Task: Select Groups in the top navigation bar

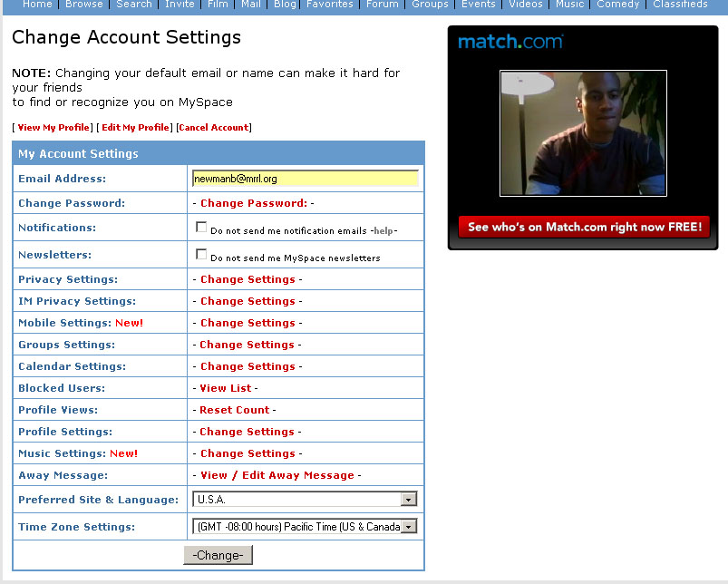Action: [x=430, y=5]
